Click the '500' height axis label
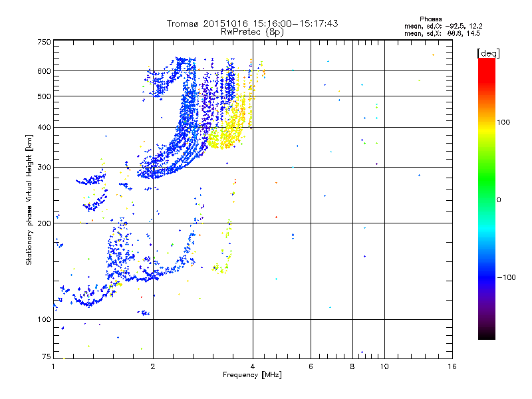This screenshot has width=532, height=399. [x=44, y=96]
